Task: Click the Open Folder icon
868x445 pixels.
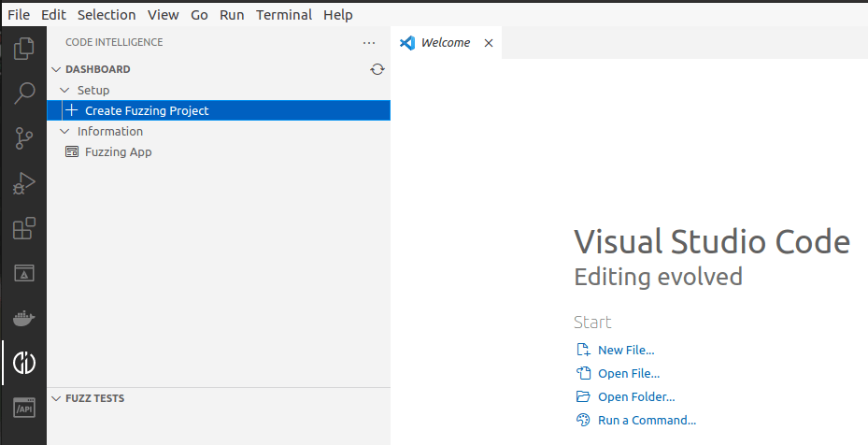Action: point(583,396)
